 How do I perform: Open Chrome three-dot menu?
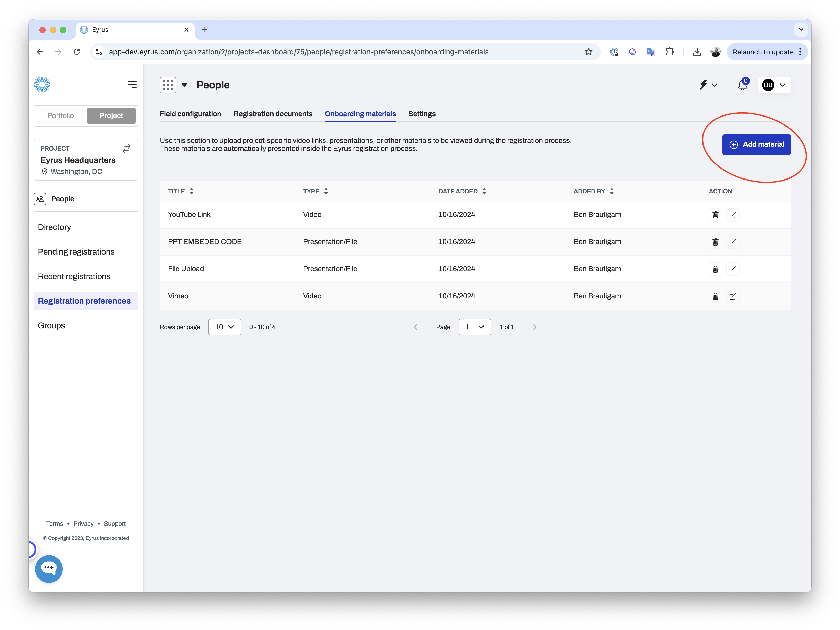(800, 52)
